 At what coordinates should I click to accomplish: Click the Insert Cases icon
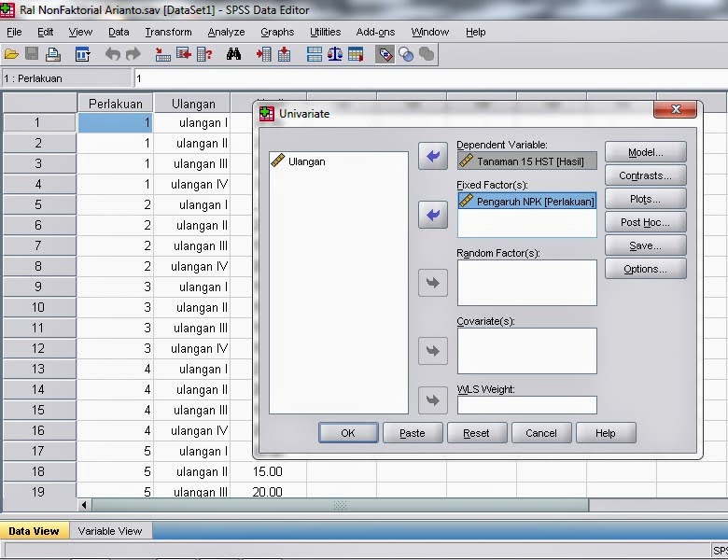tap(264, 54)
